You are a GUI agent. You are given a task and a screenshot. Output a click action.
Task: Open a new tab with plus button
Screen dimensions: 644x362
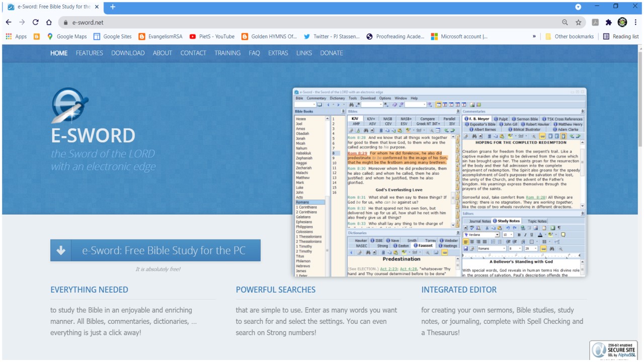113,7
